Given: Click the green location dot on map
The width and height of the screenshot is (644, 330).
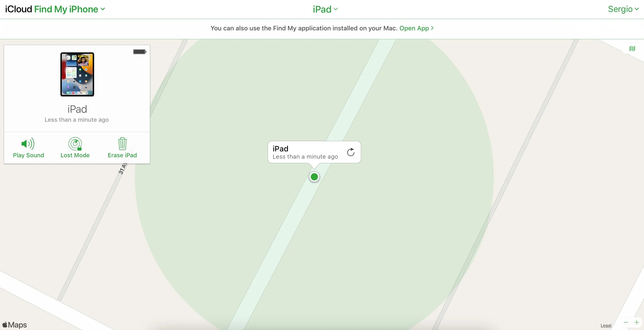Looking at the screenshot, I should coord(314,176).
